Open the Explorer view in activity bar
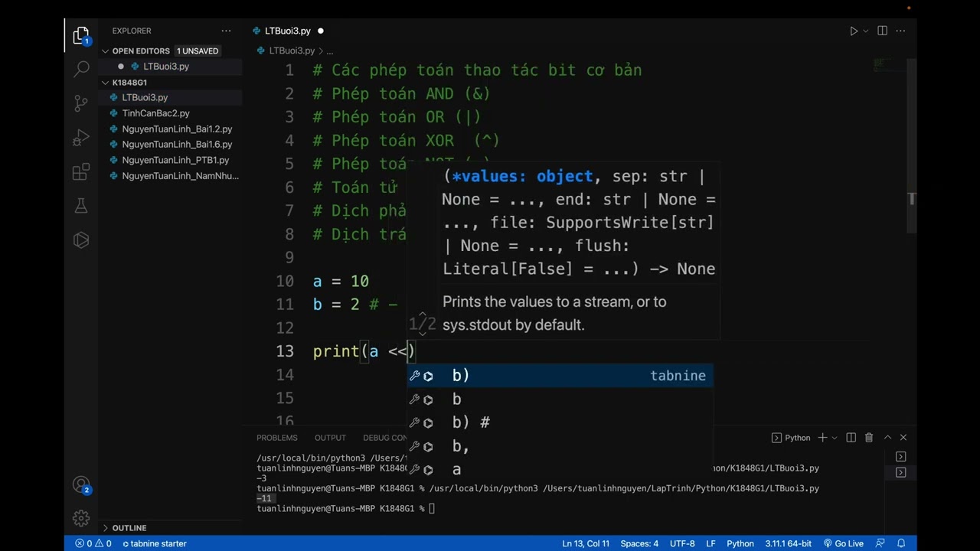Screen dimensions: 980x551 click(x=81, y=35)
